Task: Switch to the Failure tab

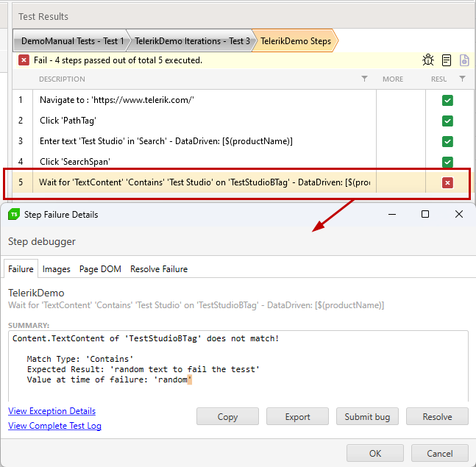Action: [21, 269]
